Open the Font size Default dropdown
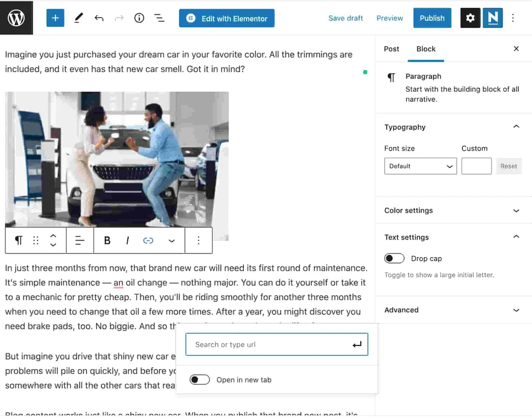Viewport: 532px width, 417px height. click(420, 166)
